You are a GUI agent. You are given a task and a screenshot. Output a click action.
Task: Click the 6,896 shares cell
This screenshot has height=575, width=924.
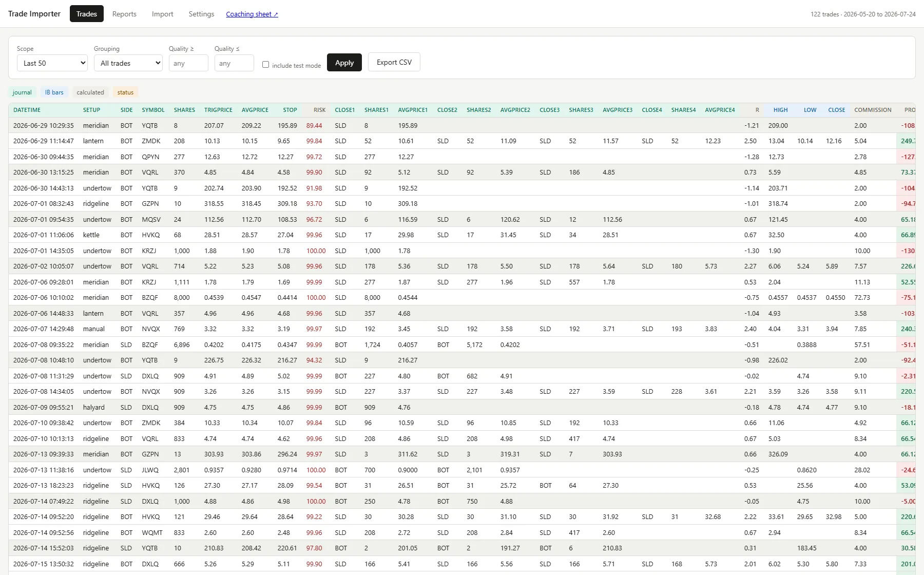[182, 344]
